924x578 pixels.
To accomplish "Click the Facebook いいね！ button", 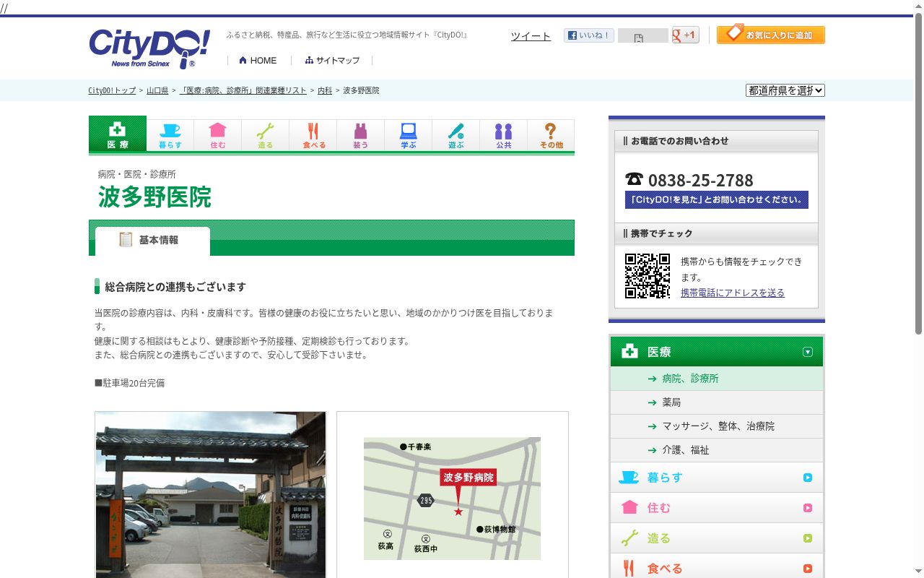I will [x=588, y=35].
